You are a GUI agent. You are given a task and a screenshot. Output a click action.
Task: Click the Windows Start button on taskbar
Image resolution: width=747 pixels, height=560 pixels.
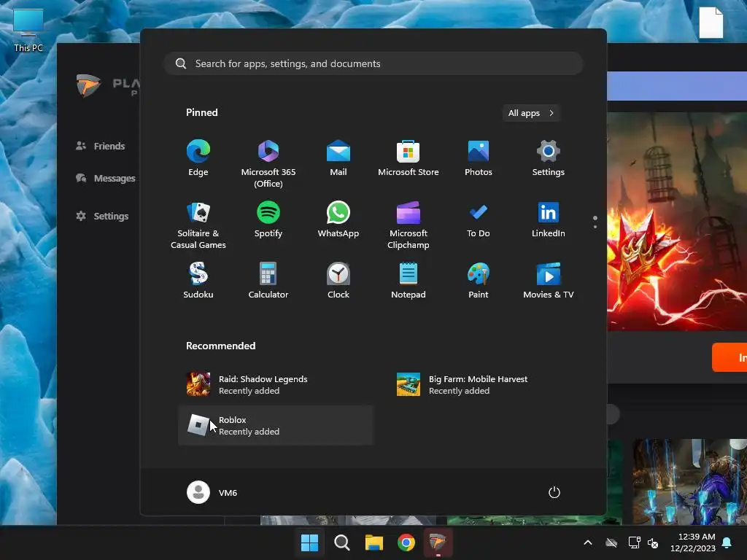tap(309, 542)
